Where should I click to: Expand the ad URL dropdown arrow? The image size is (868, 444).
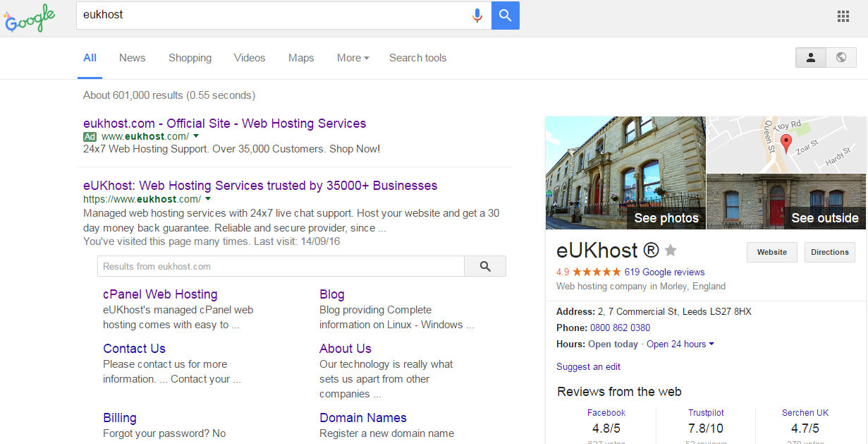pyautogui.click(x=196, y=136)
